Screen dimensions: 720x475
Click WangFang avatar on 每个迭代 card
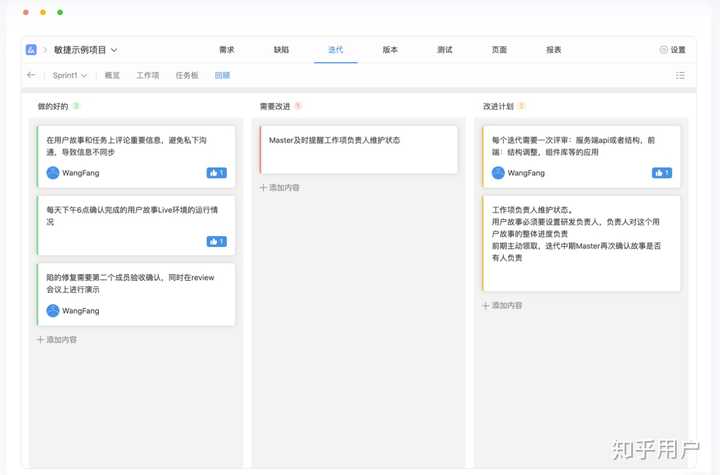[498, 173]
